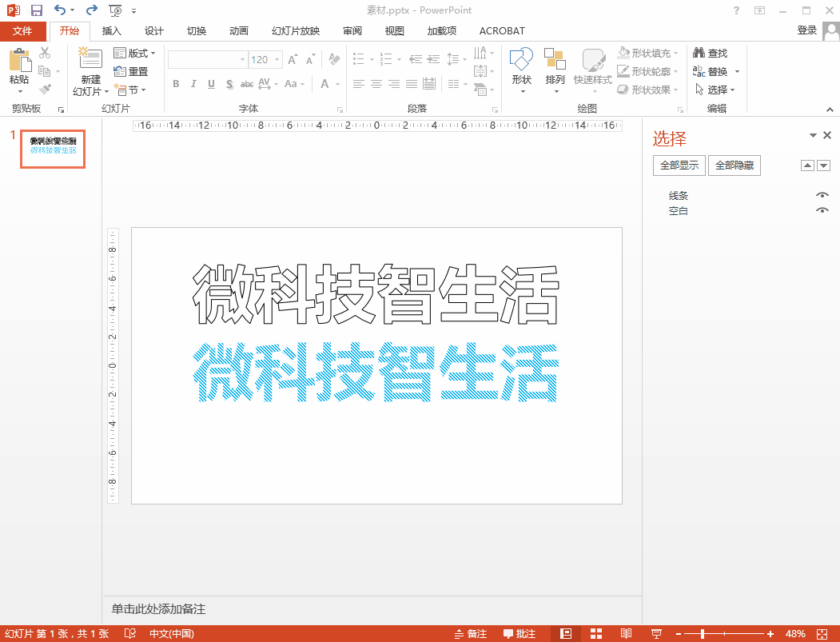Open the Quick Styles gallery
This screenshot has height=642, width=840.
click(592, 70)
